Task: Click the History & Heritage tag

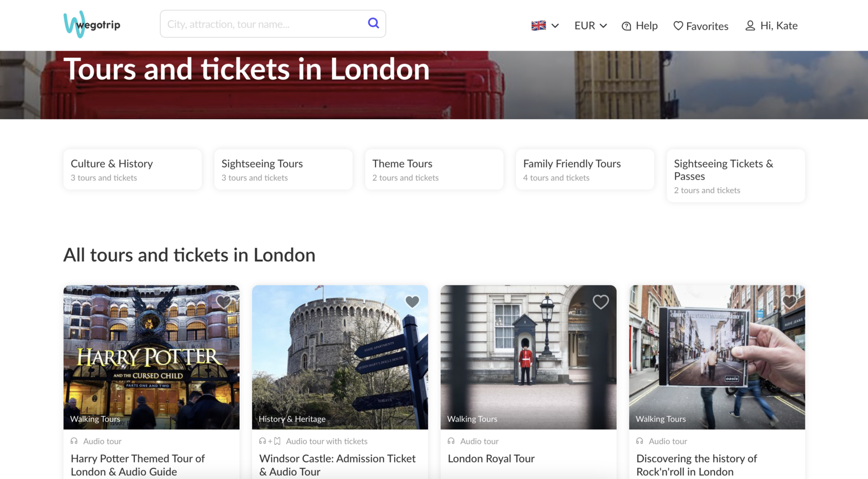Action: click(292, 419)
